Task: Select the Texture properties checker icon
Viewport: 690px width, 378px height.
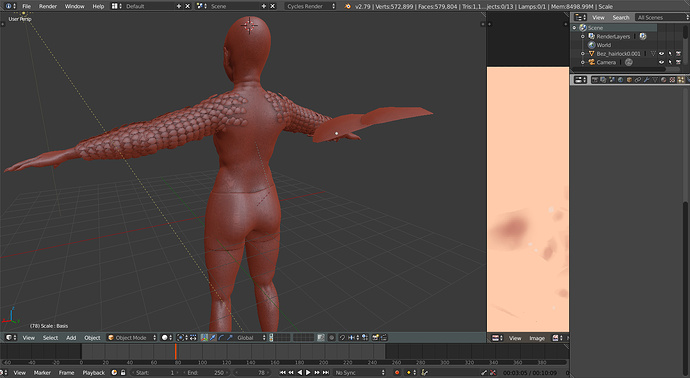Action: [672, 80]
